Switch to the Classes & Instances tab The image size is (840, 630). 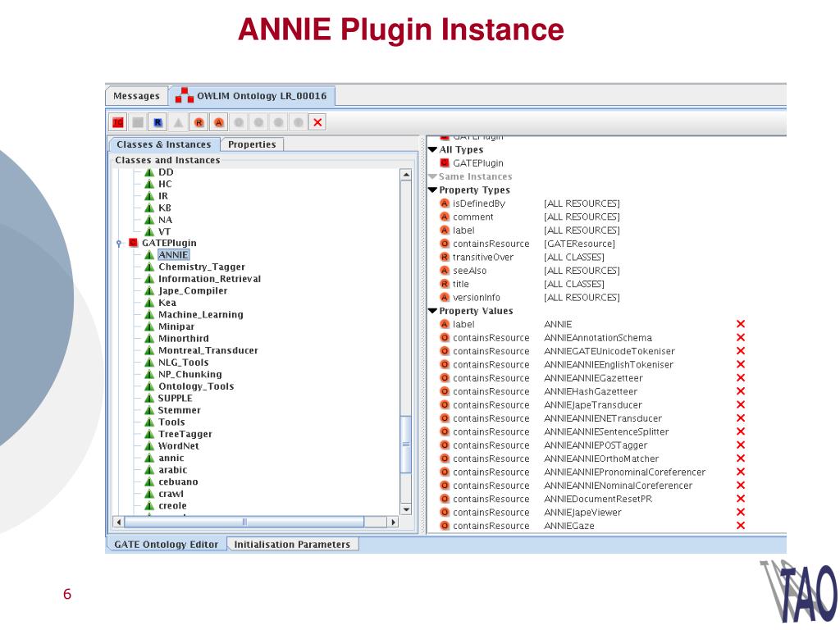pos(164,144)
